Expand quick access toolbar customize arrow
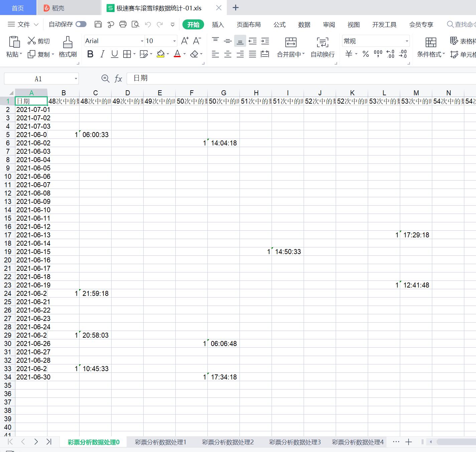The height and width of the screenshot is (452, 476). pos(173,24)
